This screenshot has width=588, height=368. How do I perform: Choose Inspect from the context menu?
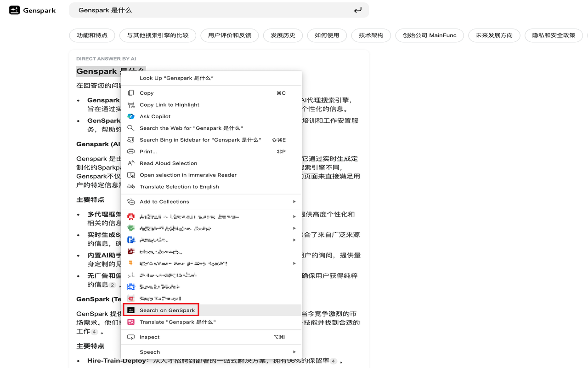click(150, 337)
